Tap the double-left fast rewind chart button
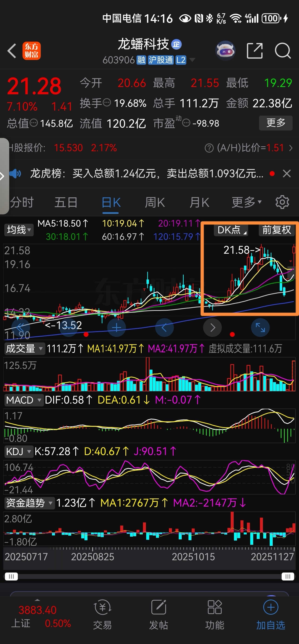Viewport: 299px width, 644px height. coord(21,328)
